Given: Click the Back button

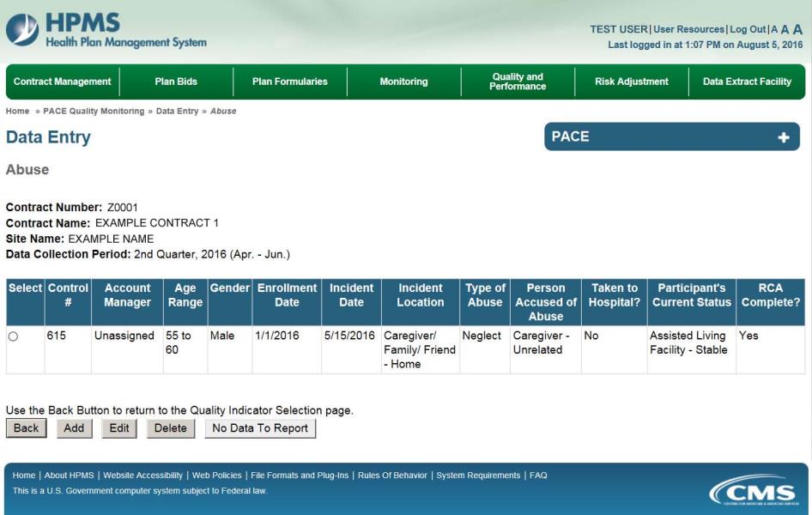Looking at the screenshot, I should coord(27,428).
